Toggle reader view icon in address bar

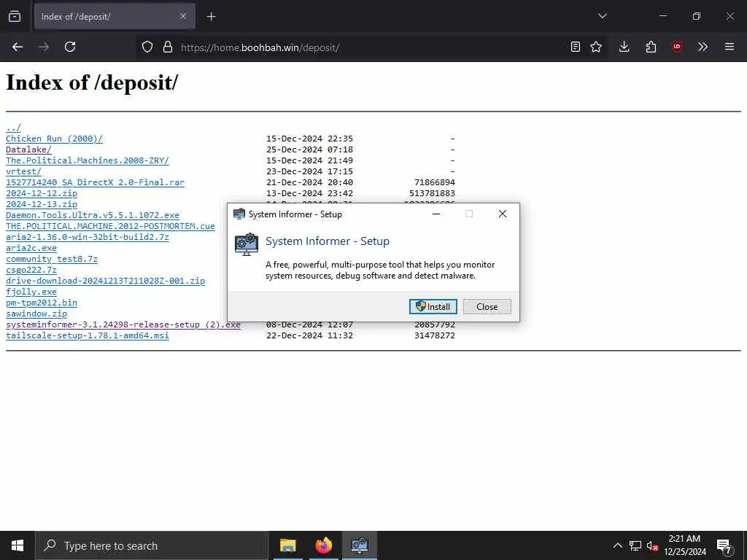(x=576, y=47)
